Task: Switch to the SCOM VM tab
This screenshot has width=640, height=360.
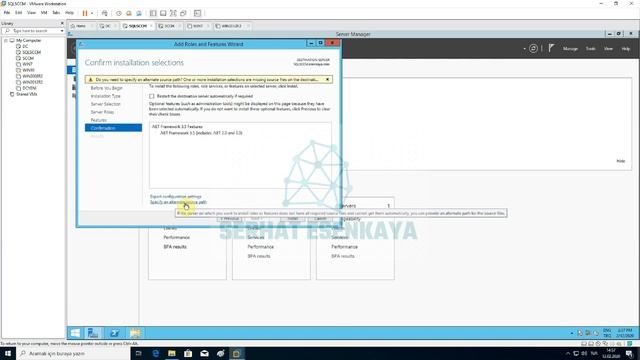Action: [x=167, y=26]
